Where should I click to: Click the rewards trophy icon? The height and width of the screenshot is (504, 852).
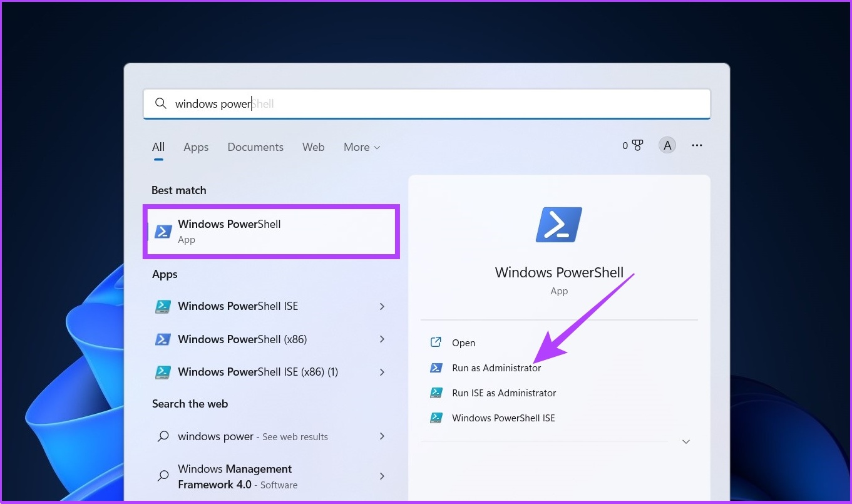(x=637, y=145)
